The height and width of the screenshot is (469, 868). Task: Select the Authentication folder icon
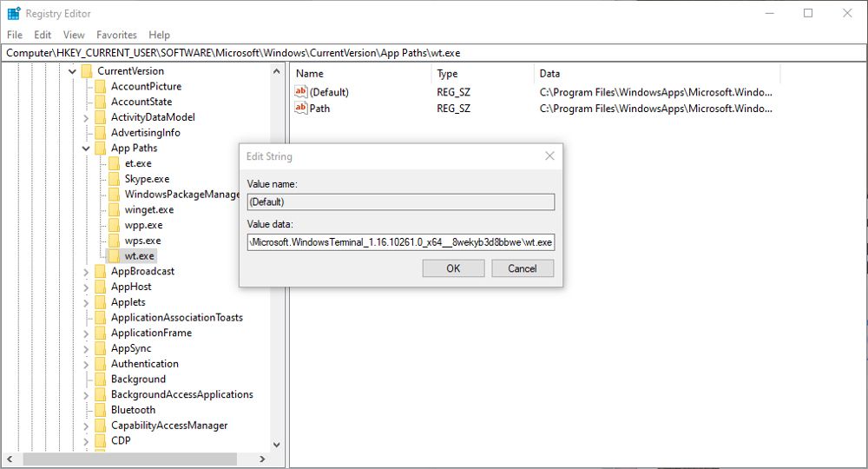[100, 364]
